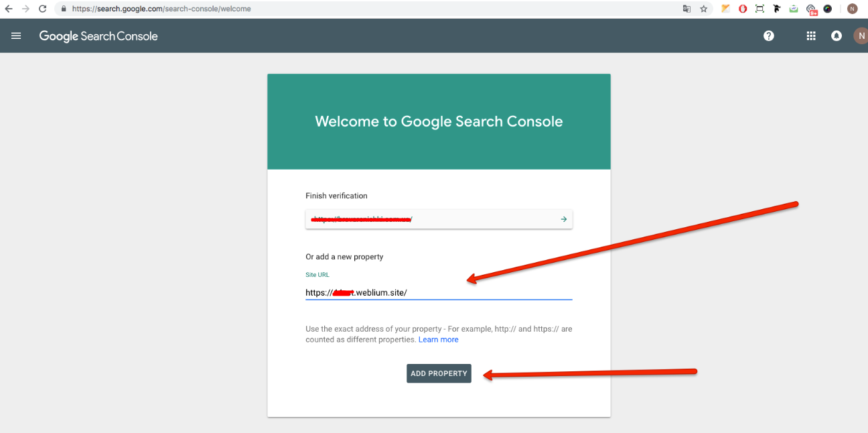This screenshot has width=868, height=433.
Task: Click the arrow in the Finish verification box
Action: [x=564, y=219]
